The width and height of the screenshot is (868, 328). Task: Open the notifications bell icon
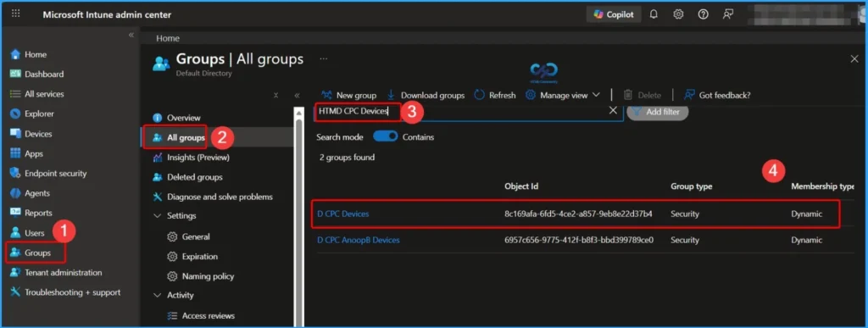[x=654, y=14]
